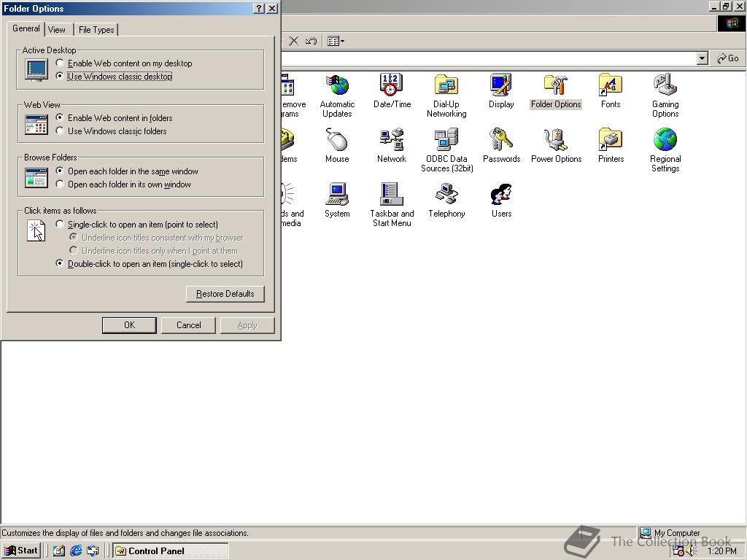This screenshot has height=560, width=747.
Task: Open Taskbar and Start Menu icon
Action: point(392,205)
